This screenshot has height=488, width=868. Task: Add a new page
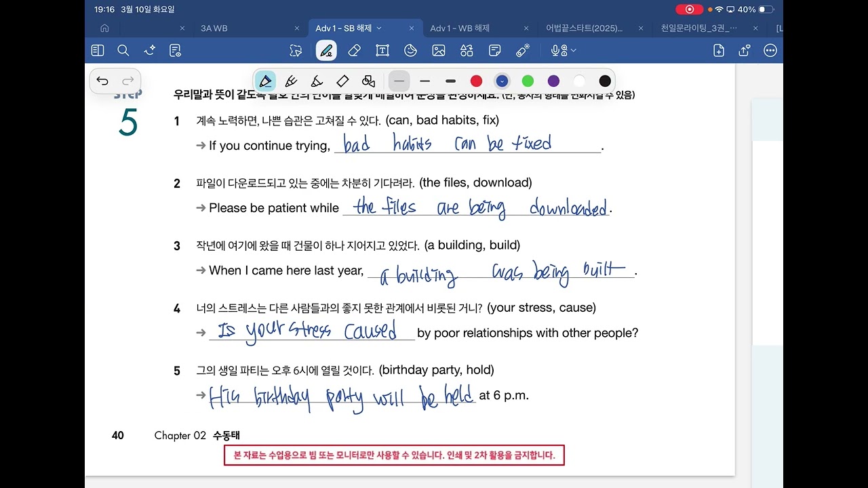(719, 50)
